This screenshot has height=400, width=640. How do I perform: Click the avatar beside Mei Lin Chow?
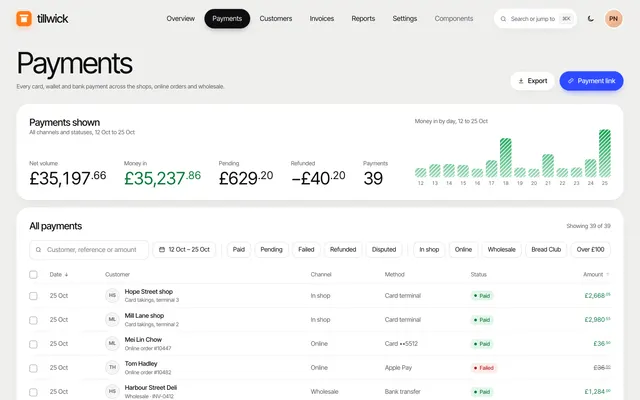click(x=112, y=343)
